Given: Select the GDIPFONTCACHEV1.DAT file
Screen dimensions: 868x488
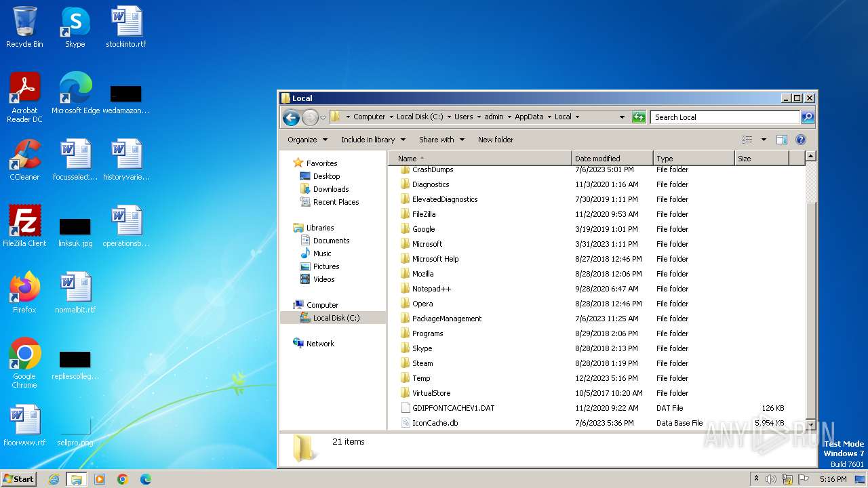Looking at the screenshot, I should click(453, 408).
